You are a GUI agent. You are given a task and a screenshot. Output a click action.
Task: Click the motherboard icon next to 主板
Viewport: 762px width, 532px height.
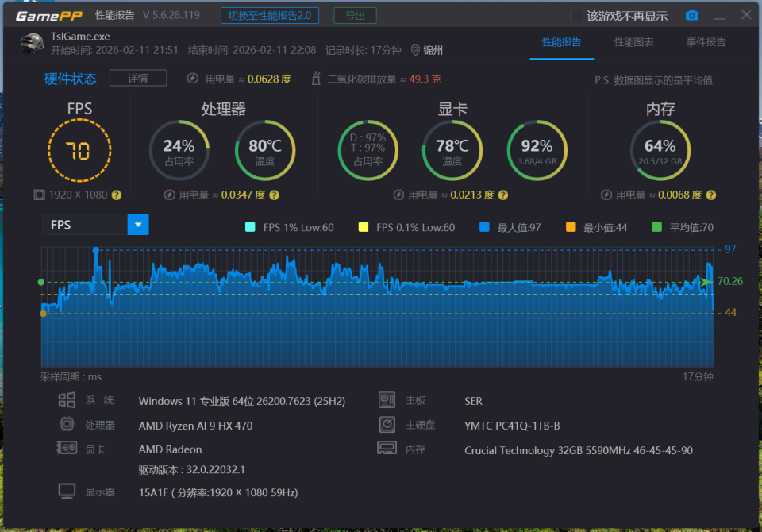pyautogui.click(x=387, y=400)
